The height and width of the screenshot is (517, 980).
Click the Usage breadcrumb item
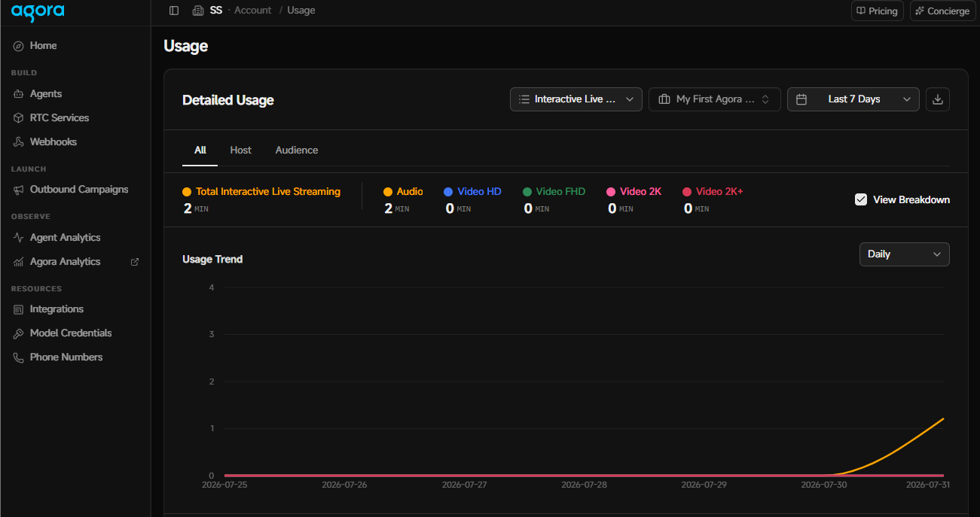tap(301, 11)
